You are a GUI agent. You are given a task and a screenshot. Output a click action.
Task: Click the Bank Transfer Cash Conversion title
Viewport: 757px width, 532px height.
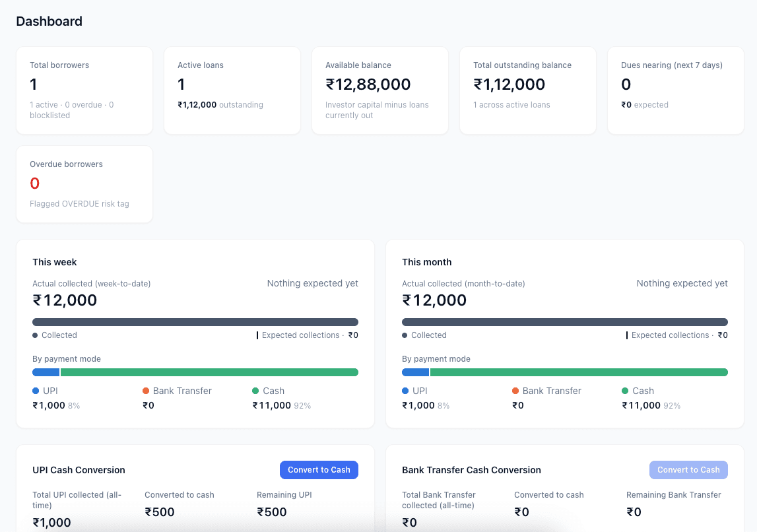coord(471,470)
